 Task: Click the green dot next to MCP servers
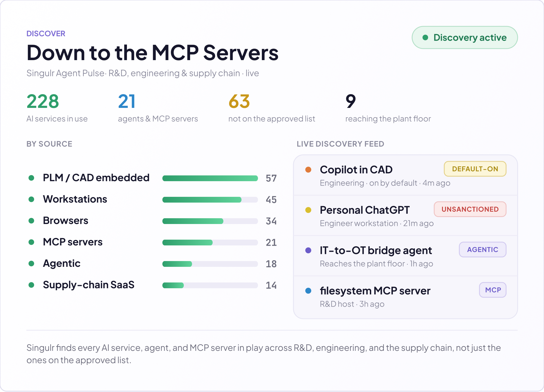[x=31, y=242]
